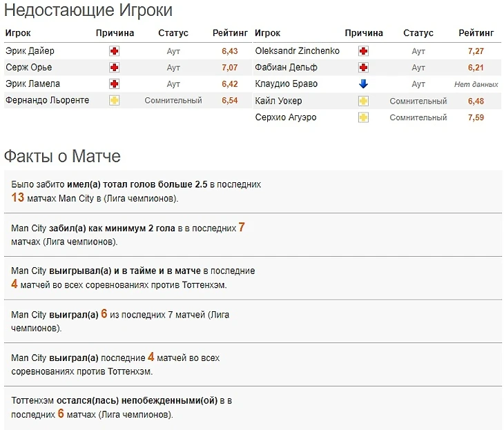Click blue down arrow for Клаудио Браво
Viewport: 504px width, 430px height.
pos(363,84)
